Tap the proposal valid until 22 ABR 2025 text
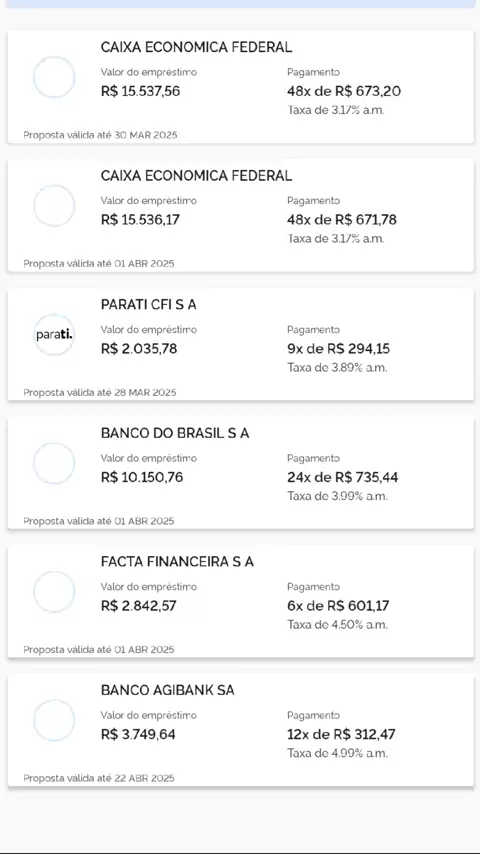Image resolution: width=480 pixels, height=854 pixels. click(x=99, y=778)
